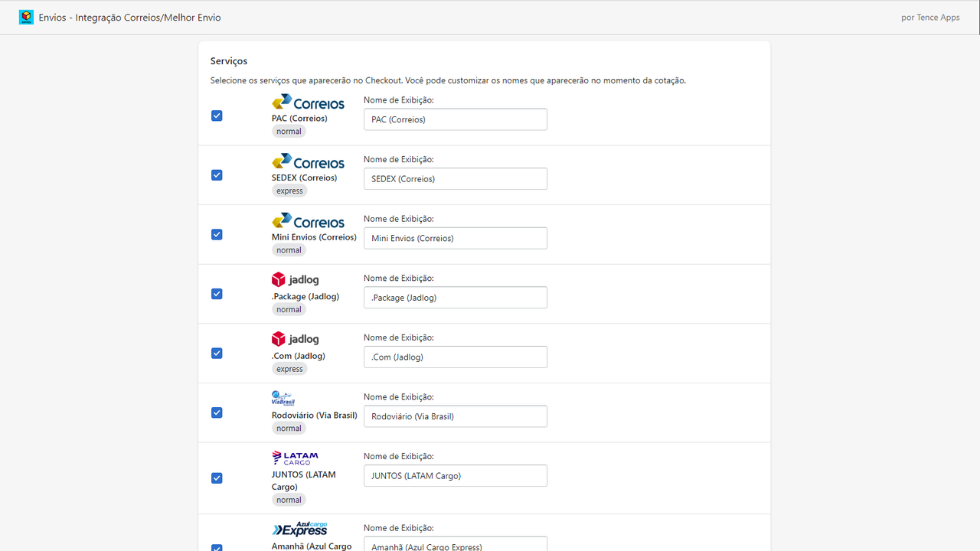Click the Via Brasil logo
This screenshot has width=980, height=551.
click(283, 398)
